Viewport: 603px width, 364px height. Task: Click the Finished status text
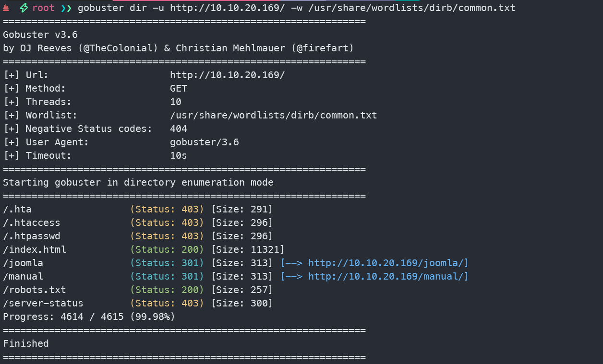(x=26, y=343)
